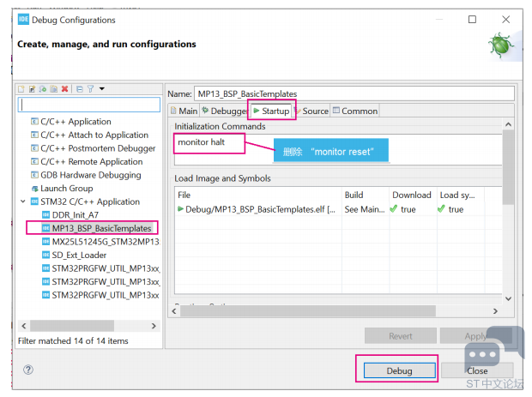This screenshot has width=532, height=397.
Task: Select C/C++ Remote Application
Action: 91,162
